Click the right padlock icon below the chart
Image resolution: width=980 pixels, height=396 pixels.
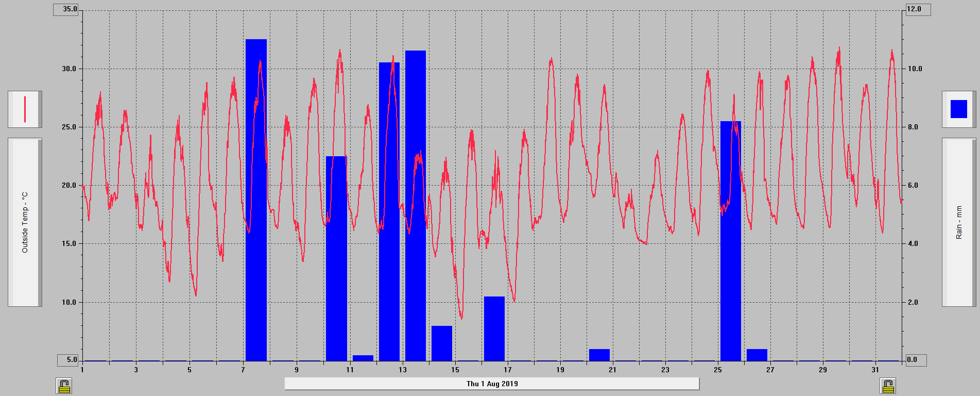tap(888, 386)
